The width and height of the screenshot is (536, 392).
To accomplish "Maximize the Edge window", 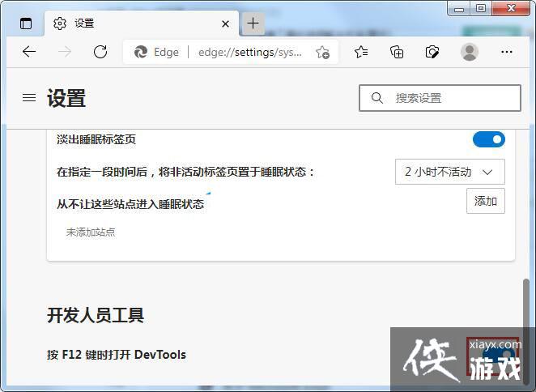I will click(x=481, y=9).
